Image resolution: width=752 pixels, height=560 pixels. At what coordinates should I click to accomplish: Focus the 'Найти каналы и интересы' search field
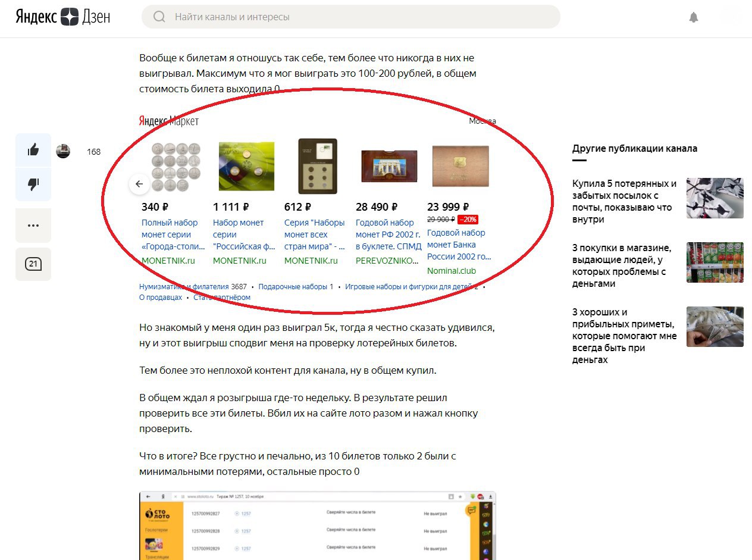coord(351,17)
